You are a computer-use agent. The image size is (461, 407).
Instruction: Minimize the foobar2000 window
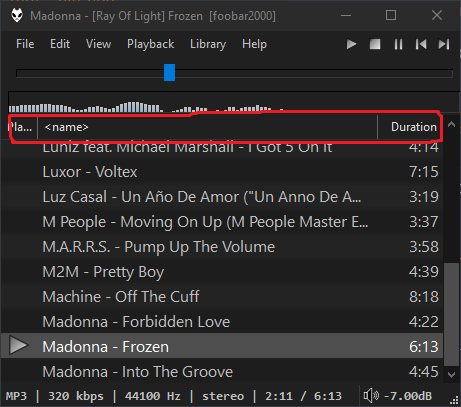click(346, 15)
